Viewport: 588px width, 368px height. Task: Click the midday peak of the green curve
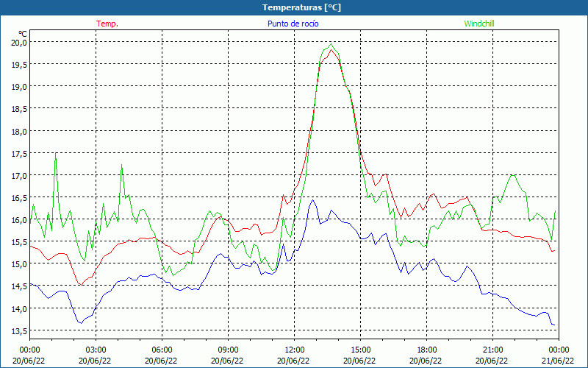tap(330, 44)
